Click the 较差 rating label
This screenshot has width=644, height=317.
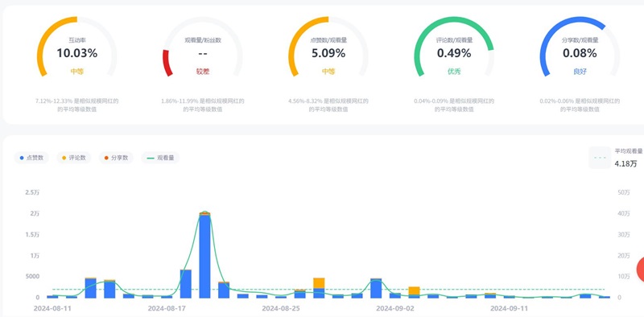(203, 72)
